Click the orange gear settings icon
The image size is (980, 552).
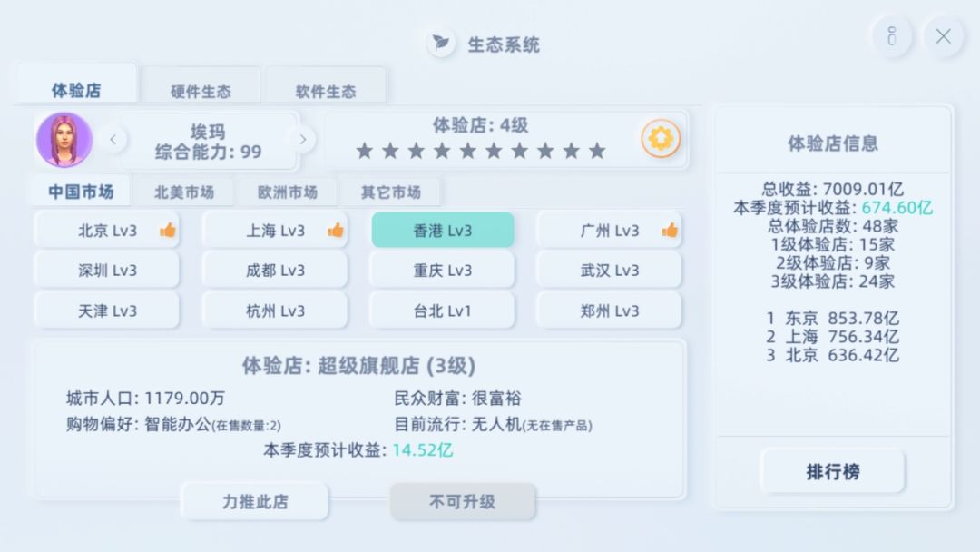(660, 139)
